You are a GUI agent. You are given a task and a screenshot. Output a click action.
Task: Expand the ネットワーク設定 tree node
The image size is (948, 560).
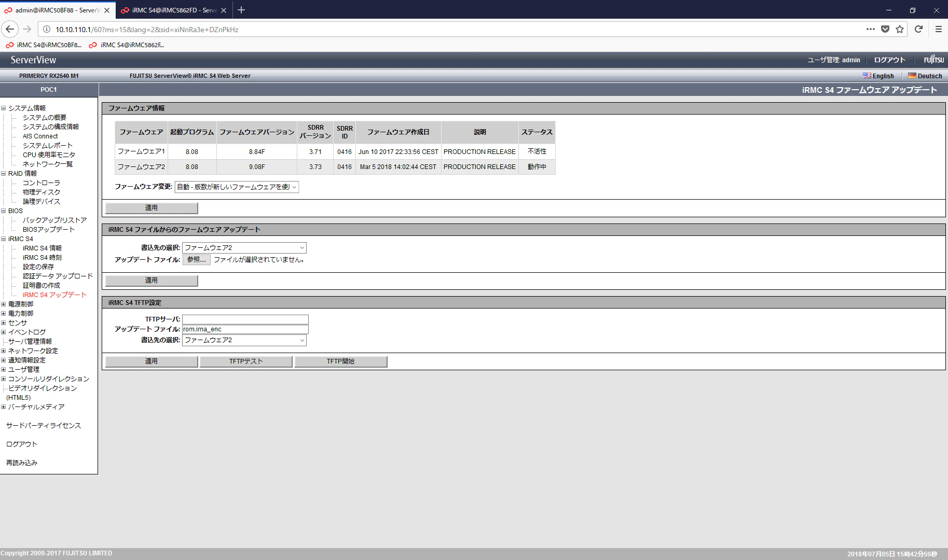tap(4, 351)
